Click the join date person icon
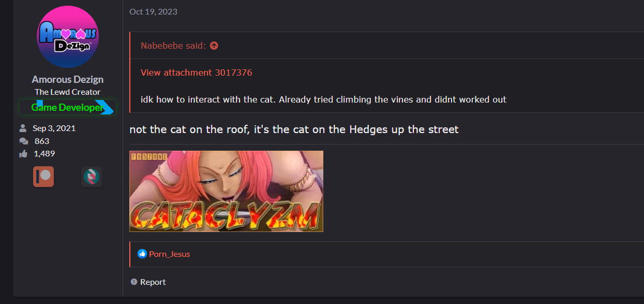The height and width of the screenshot is (304, 644). (23, 128)
